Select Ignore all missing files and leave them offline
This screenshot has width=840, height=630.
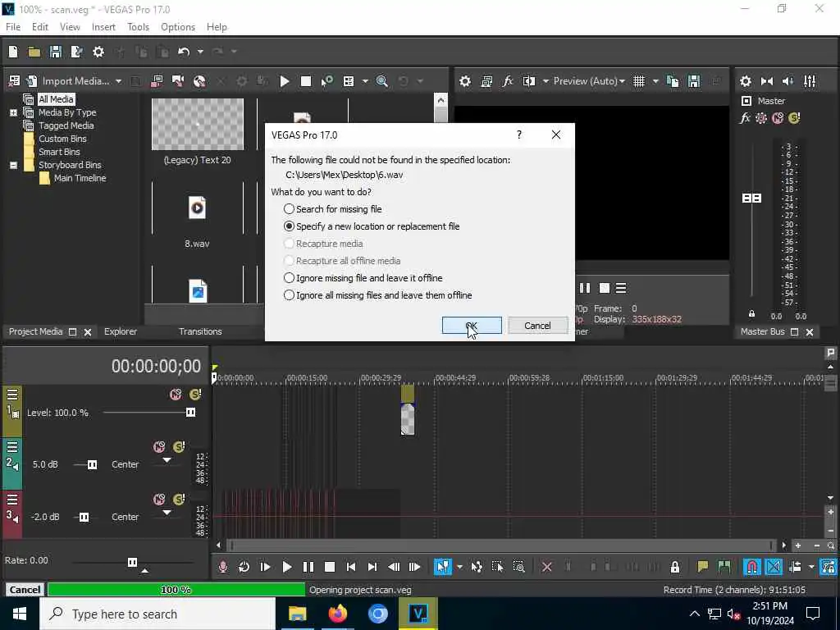point(377,295)
